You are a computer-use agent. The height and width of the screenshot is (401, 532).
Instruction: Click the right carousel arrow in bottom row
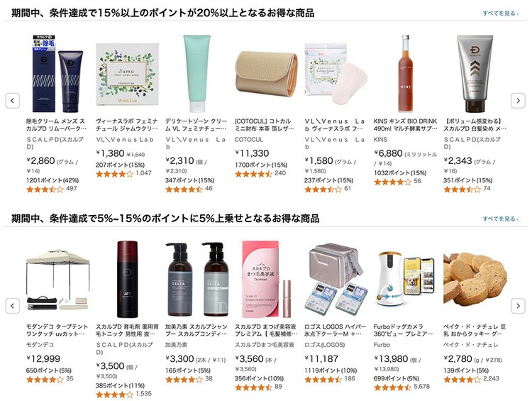[x=518, y=306]
